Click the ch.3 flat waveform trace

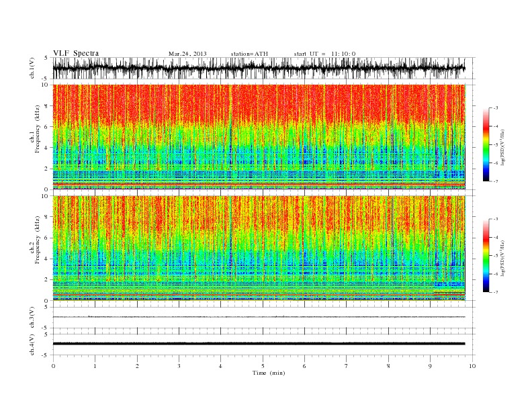[x=259, y=317]
